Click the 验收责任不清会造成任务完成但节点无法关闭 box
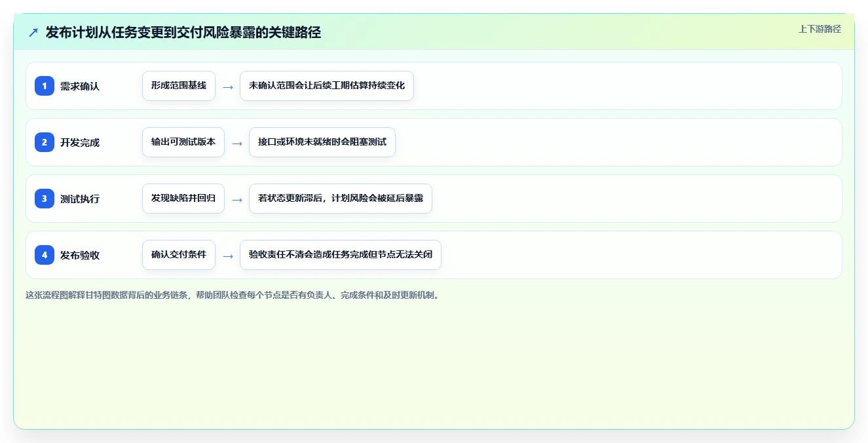 click(x=341, y=255)
